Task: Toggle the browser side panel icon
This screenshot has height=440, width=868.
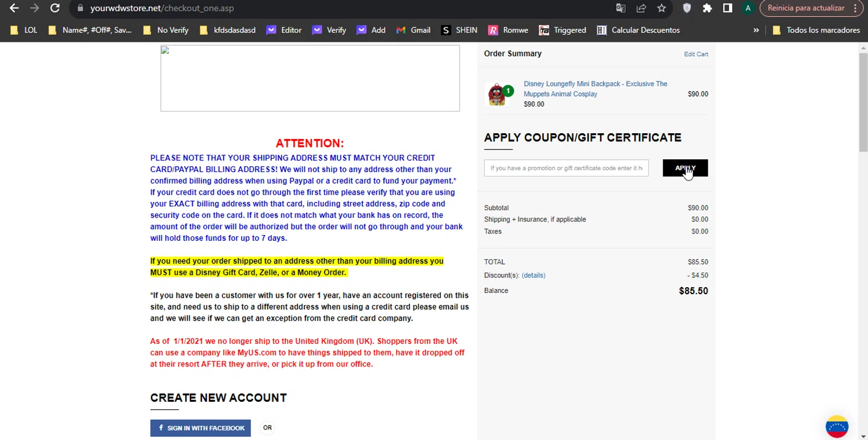Action: coord(727,8)
